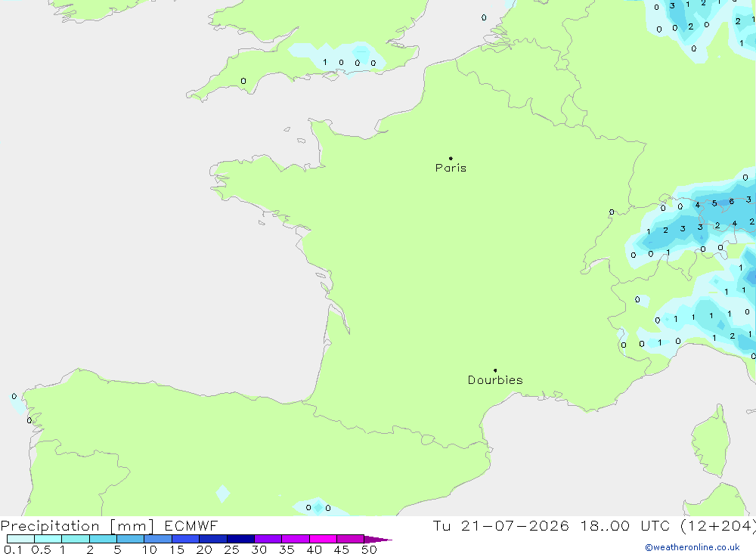The height and width of the screenshot is (554, 756).
Task: Click the forecast date Tu 21-07-2026 text
Action: pos(500,526)
